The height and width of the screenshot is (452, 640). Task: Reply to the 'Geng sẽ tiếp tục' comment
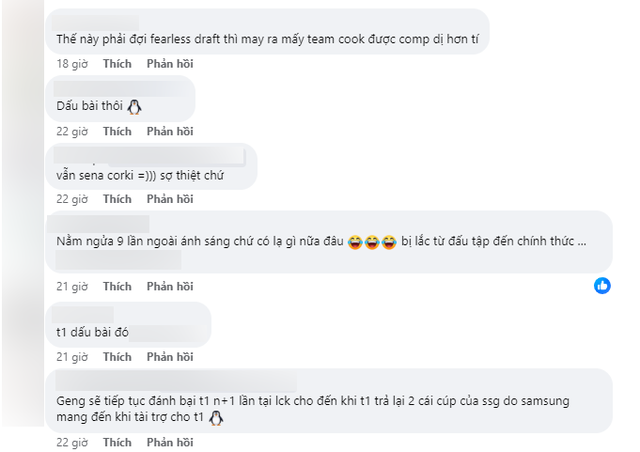(x=168, y=442)
